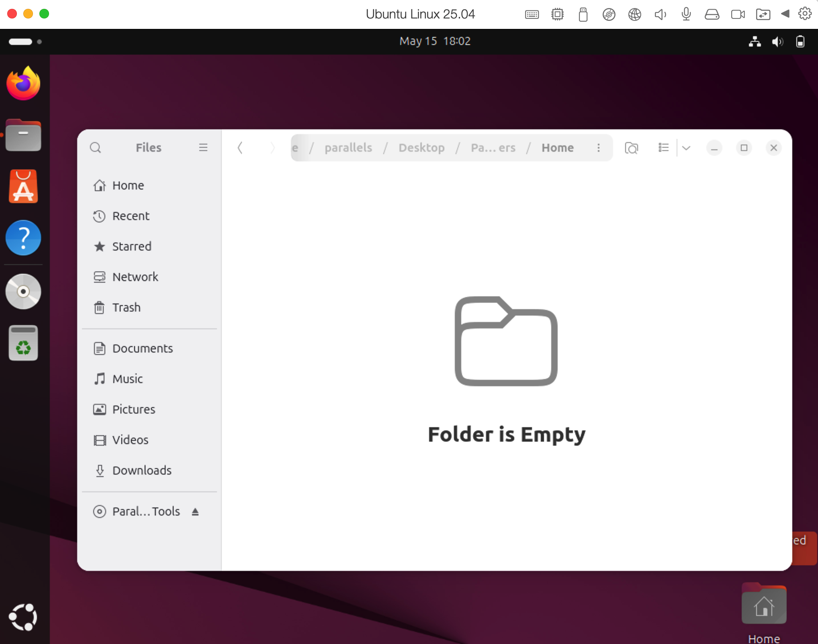Viewport: 818px width, 644px height.
Task: Toggle list view in the Files header
Action: [x=663, y=148]
